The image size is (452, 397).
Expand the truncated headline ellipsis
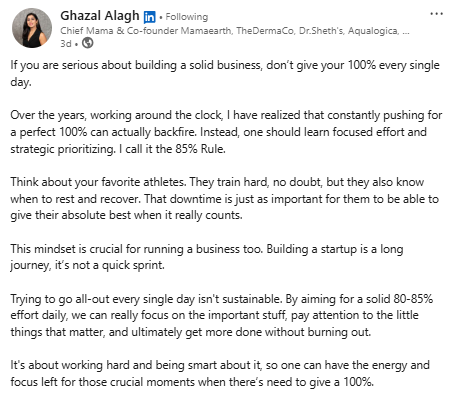(406, 32)
